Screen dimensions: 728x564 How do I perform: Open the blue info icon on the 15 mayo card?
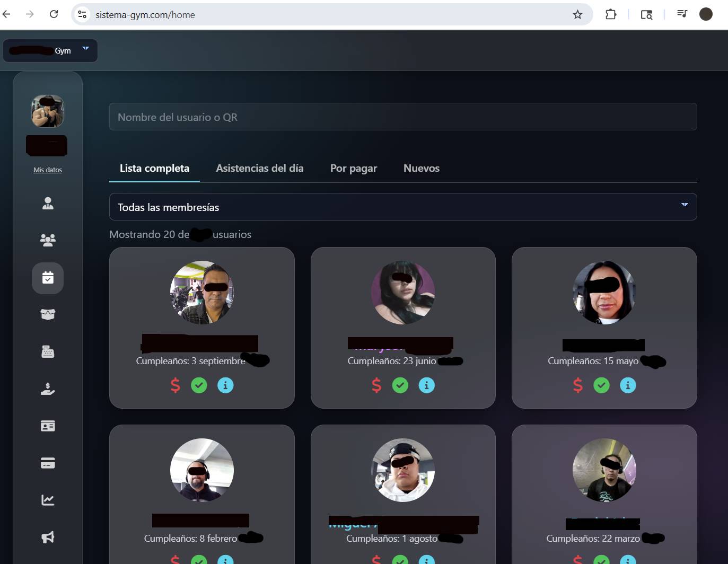click(x=628, y=385)
